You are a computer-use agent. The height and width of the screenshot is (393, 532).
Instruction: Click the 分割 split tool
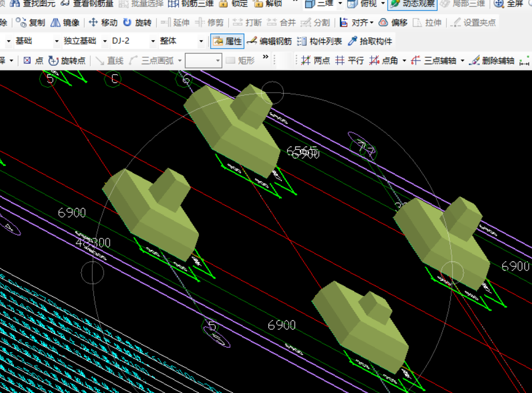coord(315,22)
